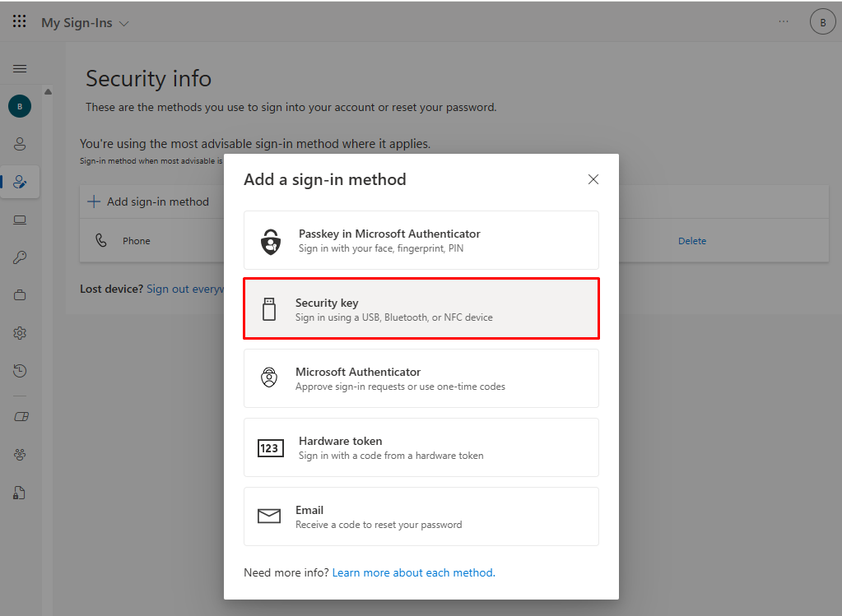This screenshot has width=842, height=616.
Task: Open the Devices laptop icon in sidebar
Action: coord(20,220)
